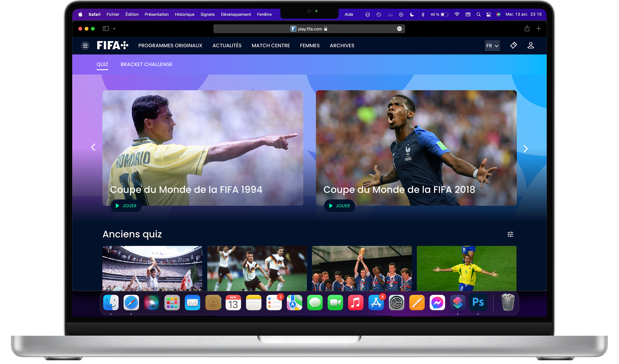Open the App Store in the Dock
The image size is (619, 364).
pyautogui.click(x=376, y=302)
